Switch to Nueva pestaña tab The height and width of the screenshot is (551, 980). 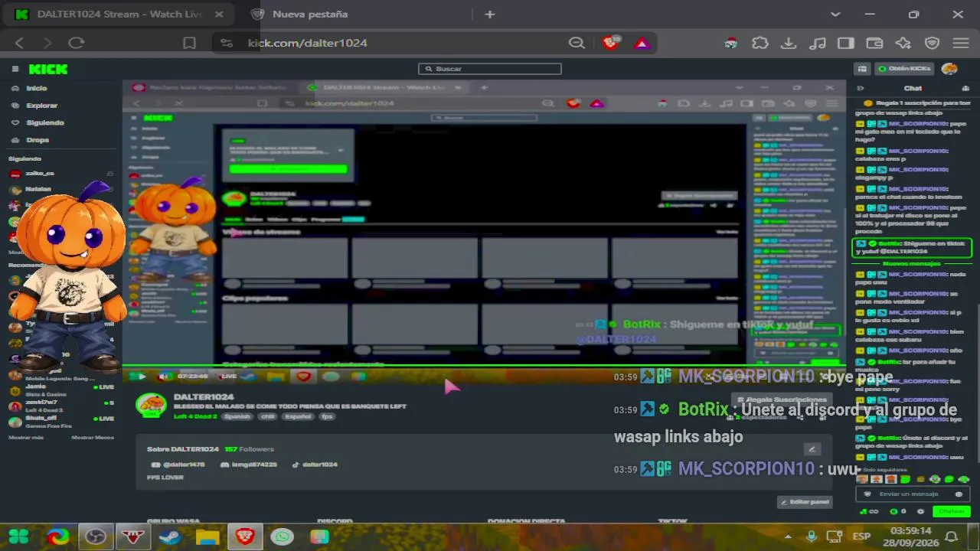pyautogui.click(x=310, y=15)
